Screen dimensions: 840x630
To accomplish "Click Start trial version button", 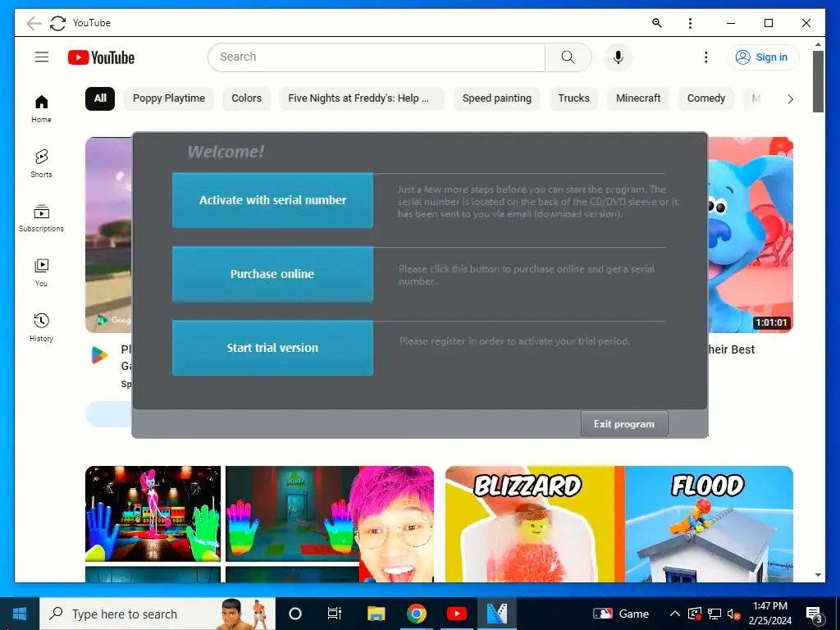I will (x=272, y=348).
